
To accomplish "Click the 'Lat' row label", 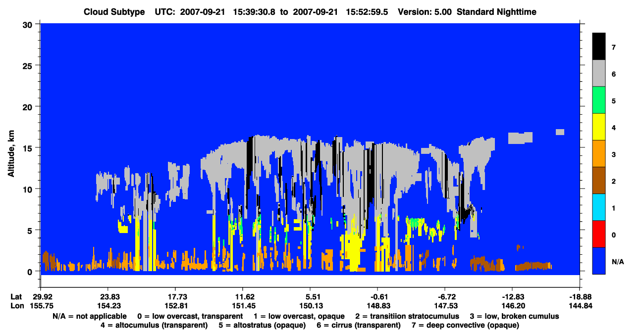I will [16, 297].
